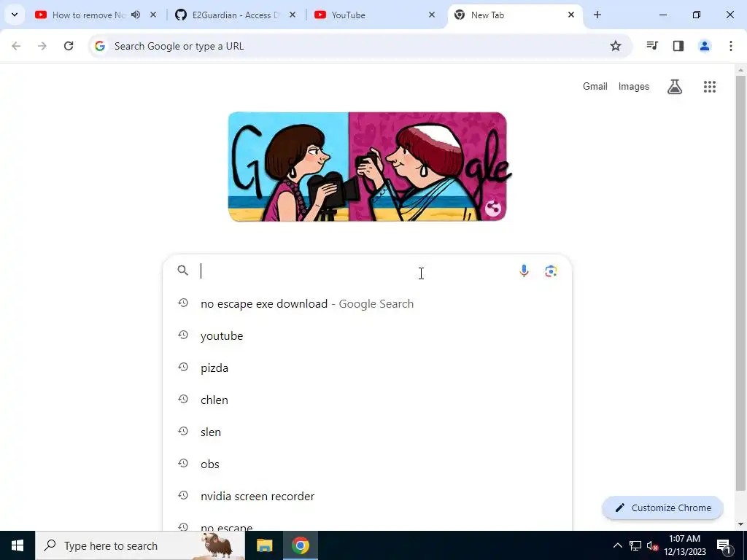Open the Google apps grid
The image size is (747, 560).
click(710, 86)
